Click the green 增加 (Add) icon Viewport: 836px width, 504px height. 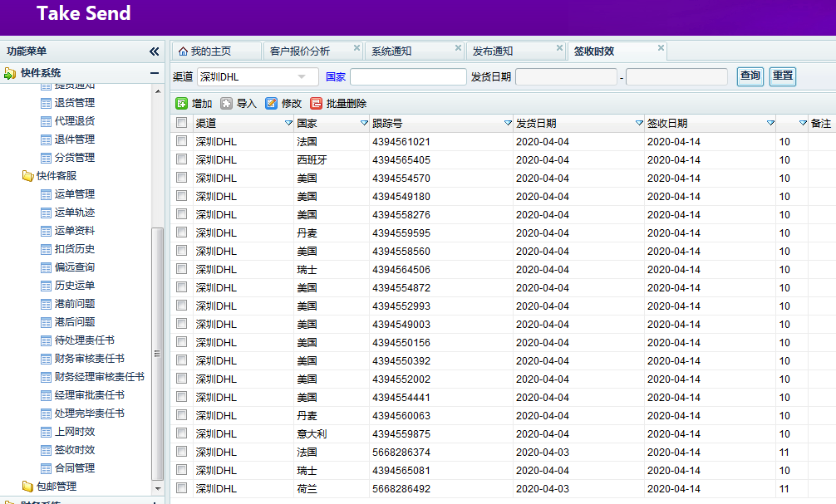point(182,104)
